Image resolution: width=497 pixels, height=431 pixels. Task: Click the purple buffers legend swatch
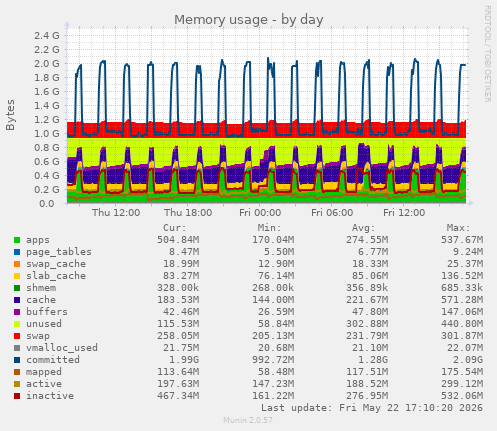click(17, 312)
